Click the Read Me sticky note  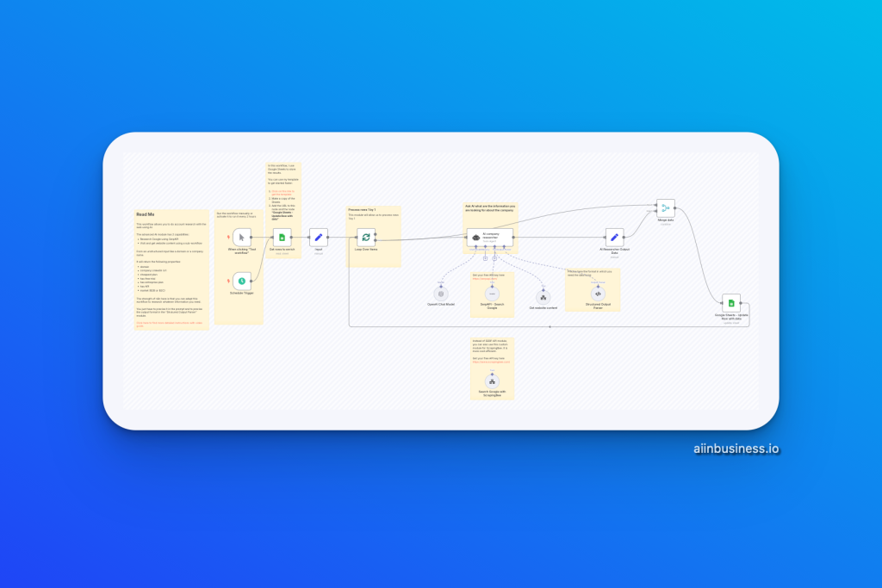pyautogui.click(x=171, y=258)
